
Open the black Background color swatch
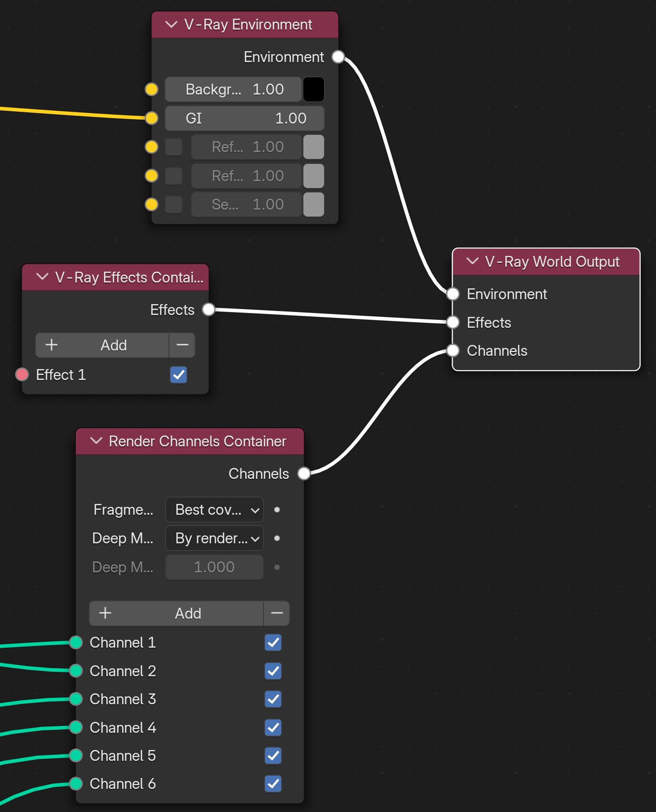314,90
